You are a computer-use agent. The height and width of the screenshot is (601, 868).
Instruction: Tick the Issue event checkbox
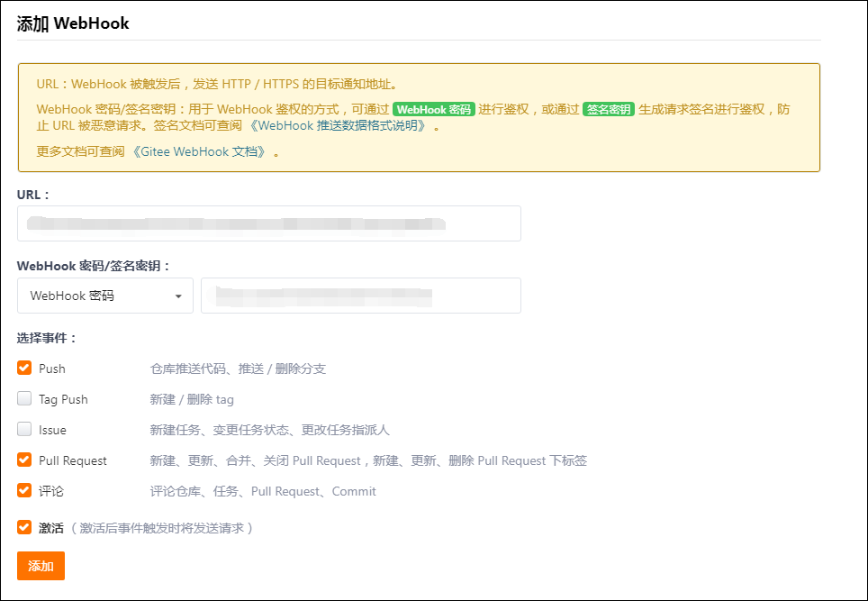click(24, 430)
